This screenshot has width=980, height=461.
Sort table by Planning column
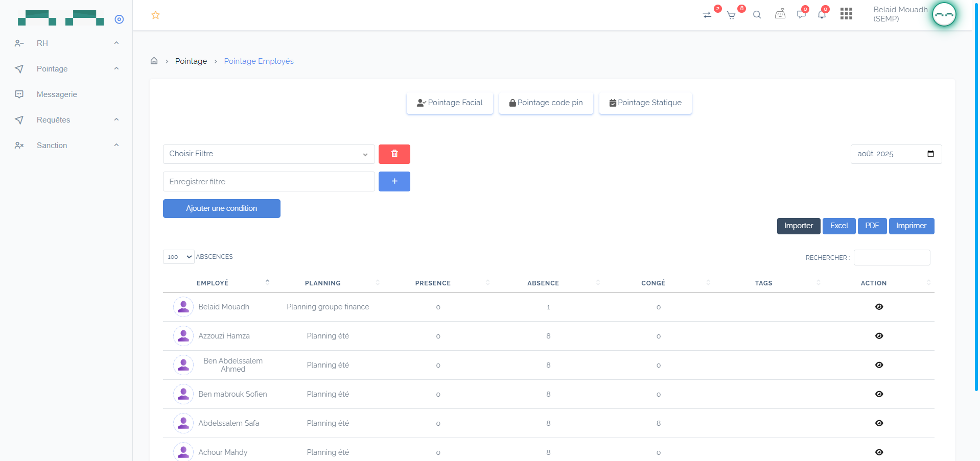pyautogui.click(x=328, y=283)
